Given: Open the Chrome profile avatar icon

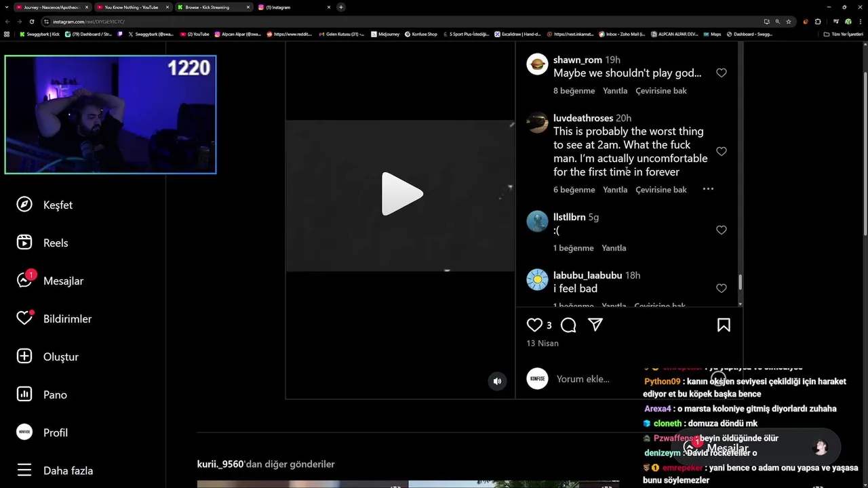Looking at the screenshot, I should pos(848,22).
